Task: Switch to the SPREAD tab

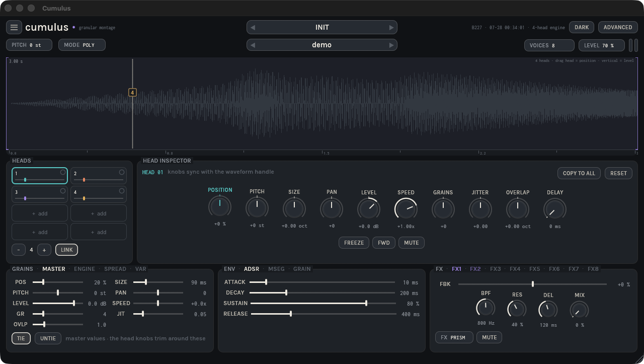Action: click(115, 269)
